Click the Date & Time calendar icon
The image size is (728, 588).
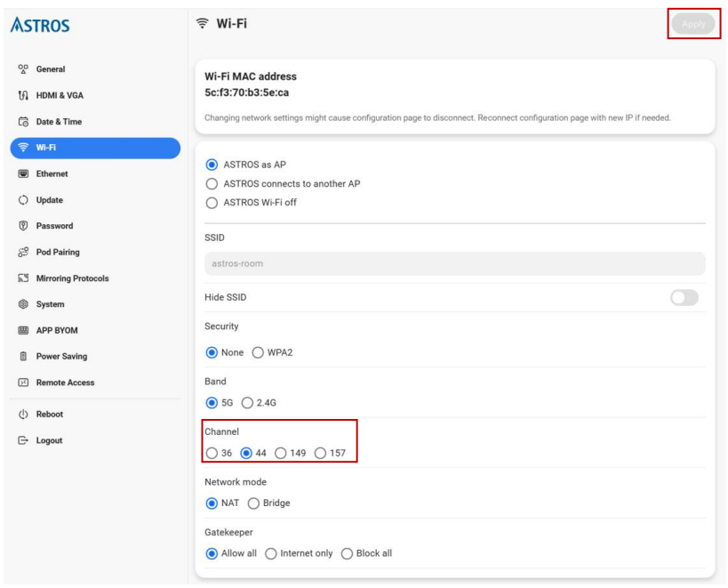(x=23, y=122)
